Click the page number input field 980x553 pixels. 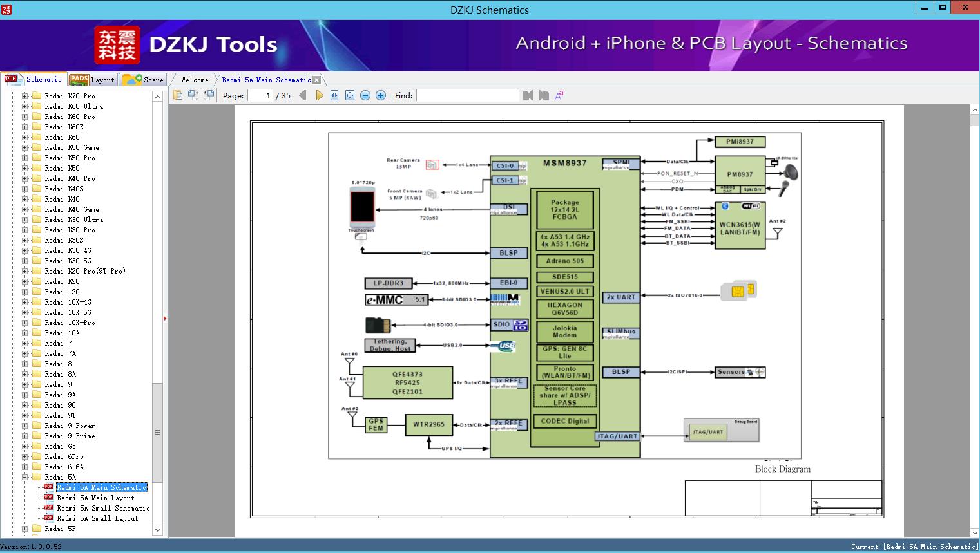(x=260, y=95)
